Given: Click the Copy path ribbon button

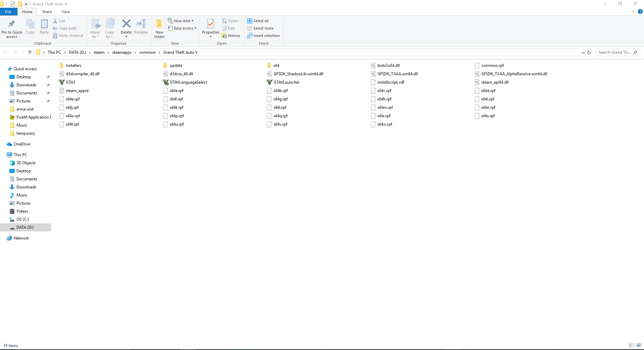Looking at the screenshot, I should [x=65, y=28].
